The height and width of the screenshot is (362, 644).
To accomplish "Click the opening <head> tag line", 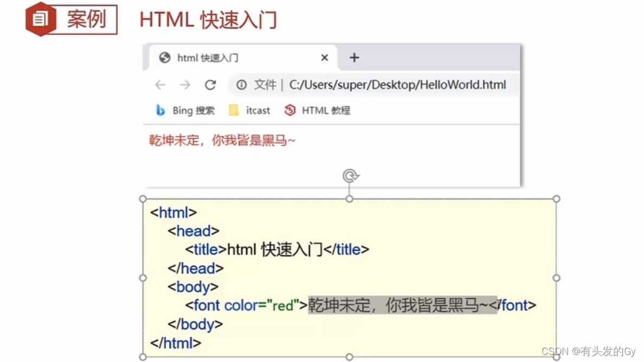I will pyautogui.click(x=194, y=231).
